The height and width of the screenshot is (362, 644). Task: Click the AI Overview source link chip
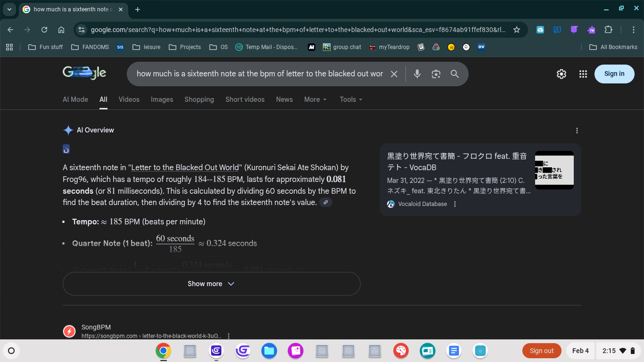coord(325,202)
